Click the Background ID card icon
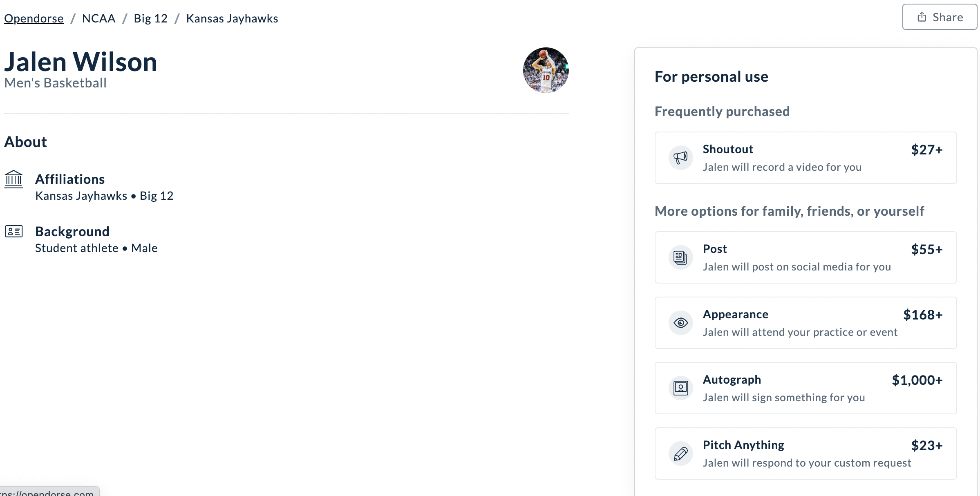Image resolution: width=980 pixels, height=496 pixels. 13,231
